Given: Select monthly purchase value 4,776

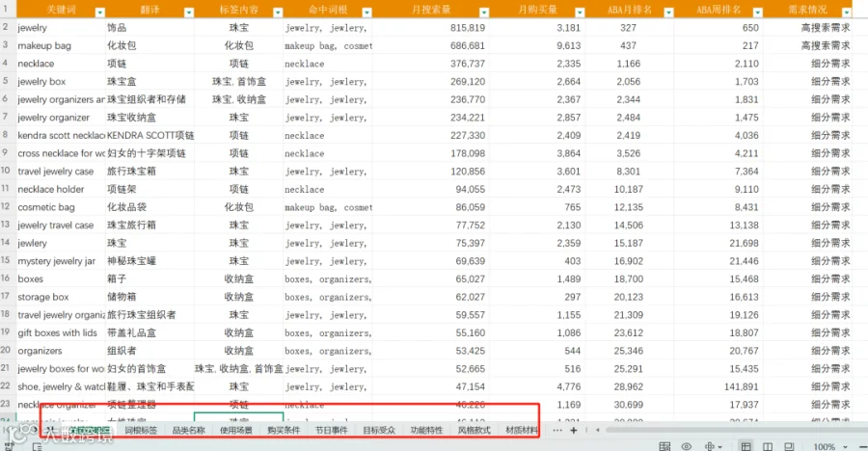Looking at the screenshot, I should coord(537,386).
